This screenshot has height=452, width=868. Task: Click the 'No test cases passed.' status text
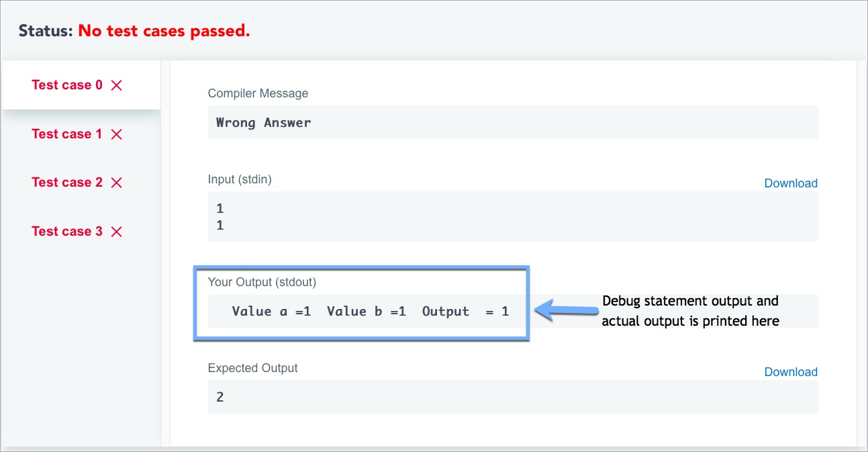point(164,31)
